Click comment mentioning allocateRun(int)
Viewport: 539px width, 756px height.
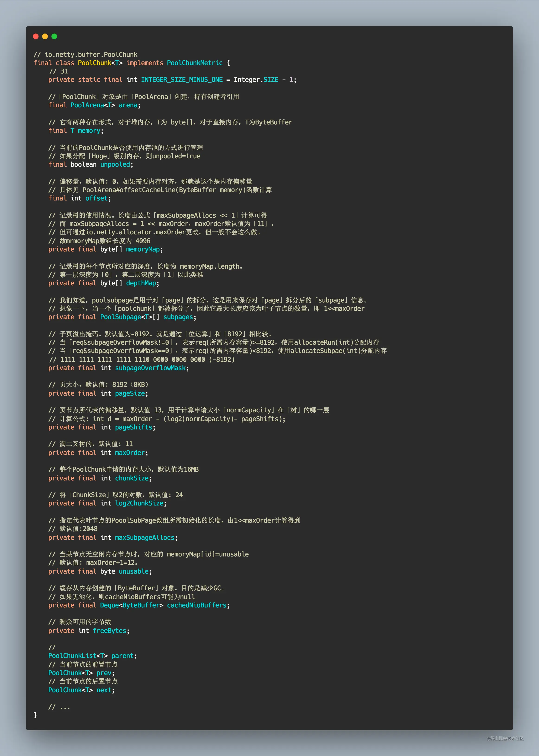[x=214, y=343]
